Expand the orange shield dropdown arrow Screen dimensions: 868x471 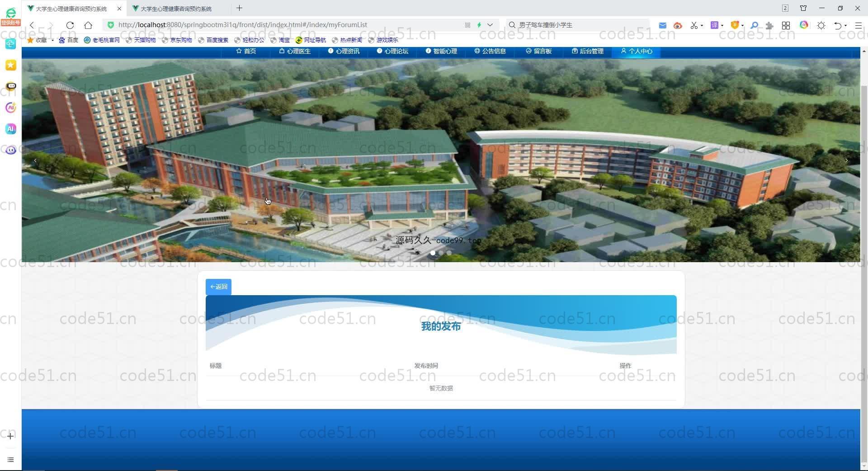tap(742, 25)
